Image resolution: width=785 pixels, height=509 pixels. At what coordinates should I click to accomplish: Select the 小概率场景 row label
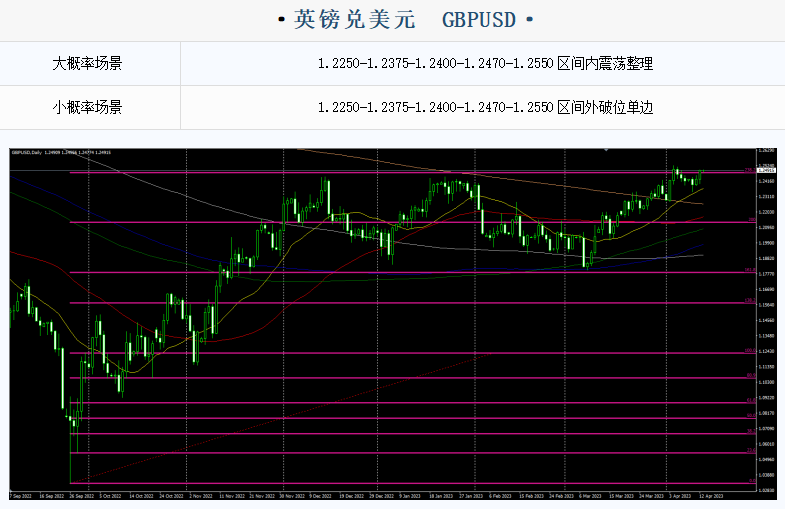(88, 107)
